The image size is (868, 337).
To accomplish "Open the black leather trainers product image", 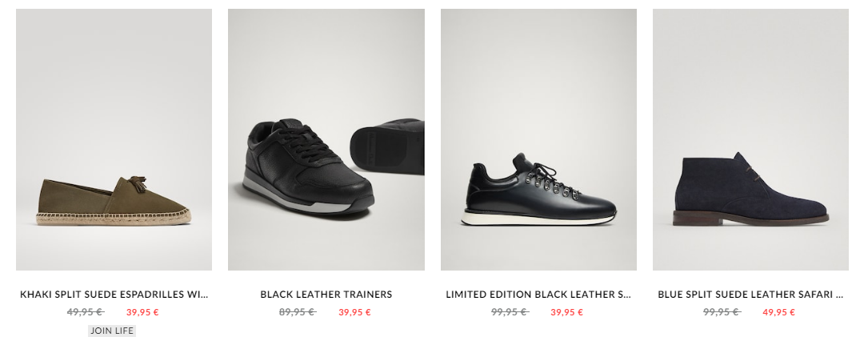I will pos(326,139).
